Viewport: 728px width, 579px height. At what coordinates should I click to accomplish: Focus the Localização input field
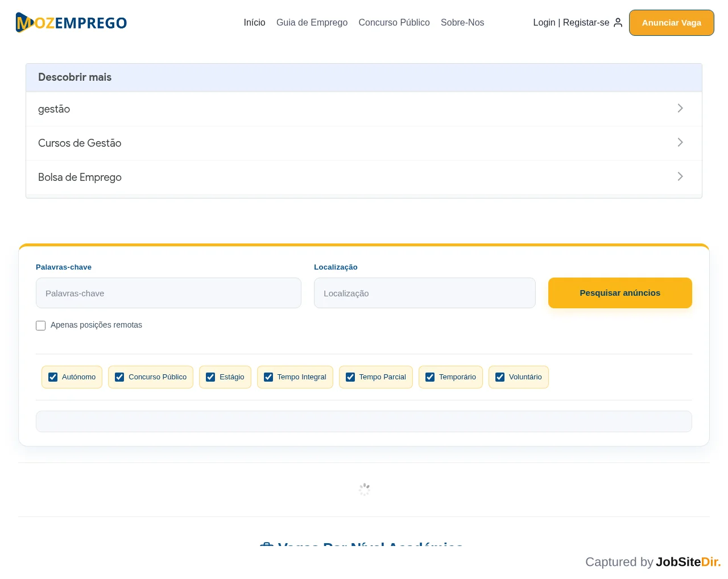pos(425,293)
